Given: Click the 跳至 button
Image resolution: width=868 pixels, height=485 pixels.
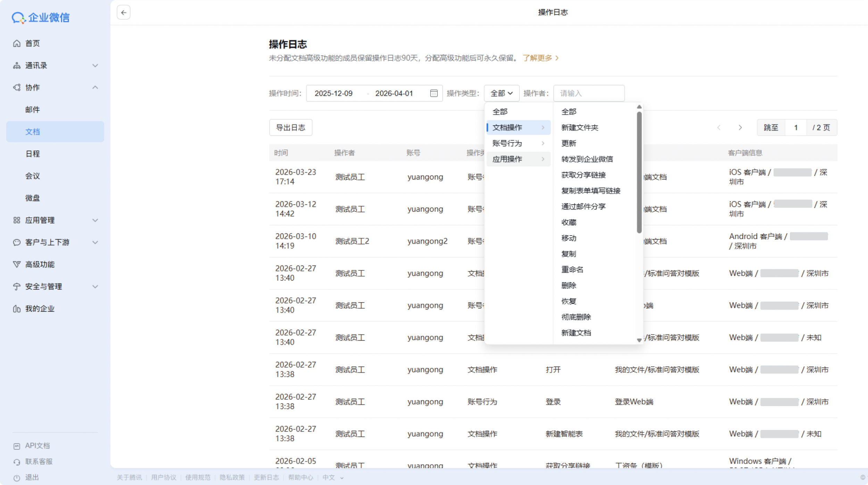Looking at the screenshot, I should [x=771, y=128].
